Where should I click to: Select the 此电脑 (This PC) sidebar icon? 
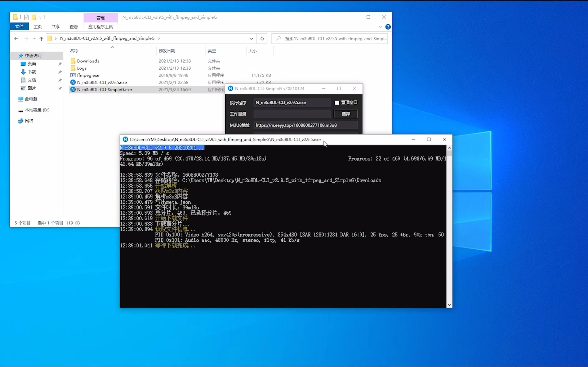click(x=20, y=99)
